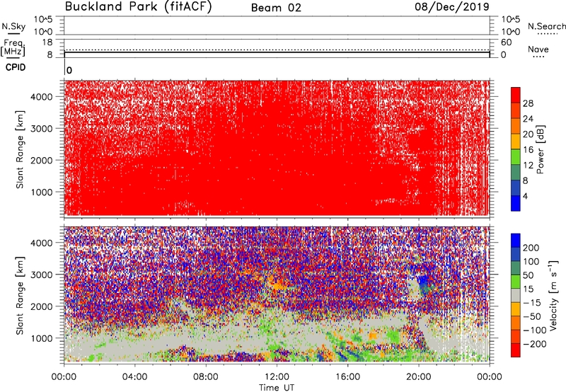566x392 pixels.
Task: Click the 16:00 time axis label
Action: pyautogui.click(x=347, y=377)
